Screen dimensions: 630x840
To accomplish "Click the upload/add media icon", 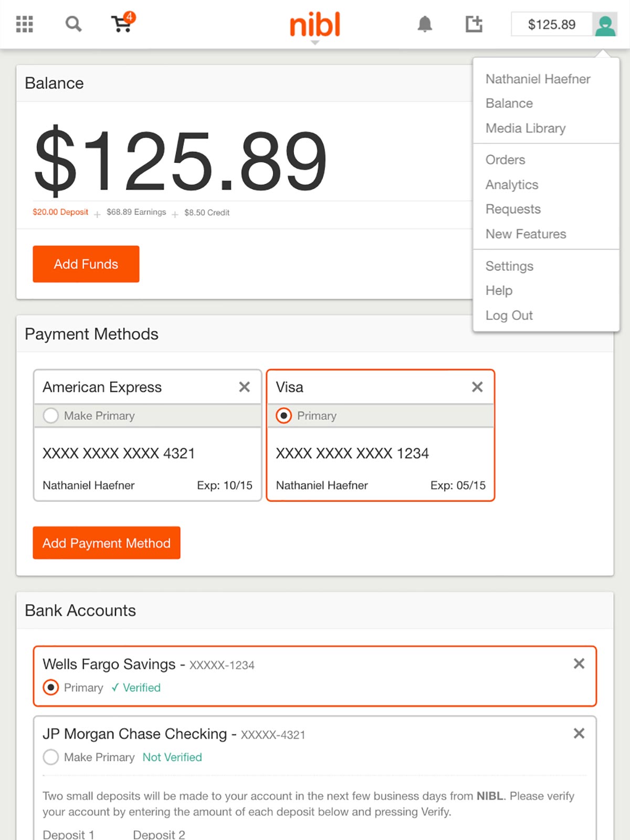I will [x=474, y=24].
